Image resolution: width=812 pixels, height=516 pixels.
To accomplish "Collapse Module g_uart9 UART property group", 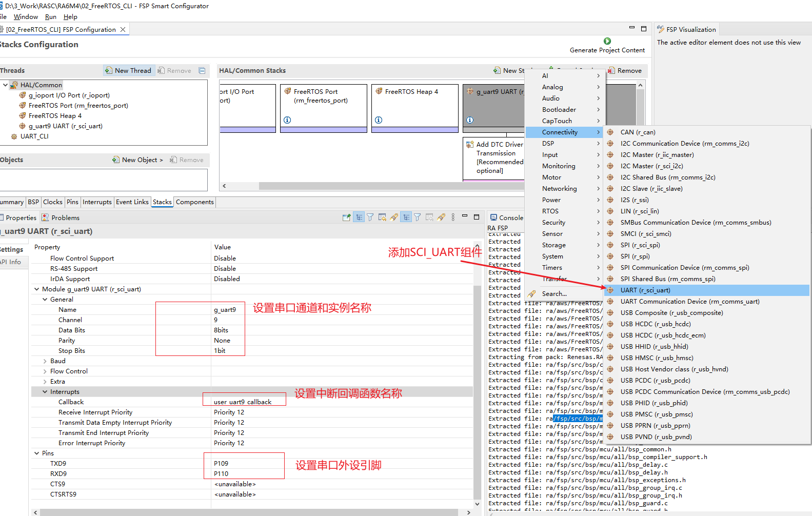I will click(x=37, y=289).
